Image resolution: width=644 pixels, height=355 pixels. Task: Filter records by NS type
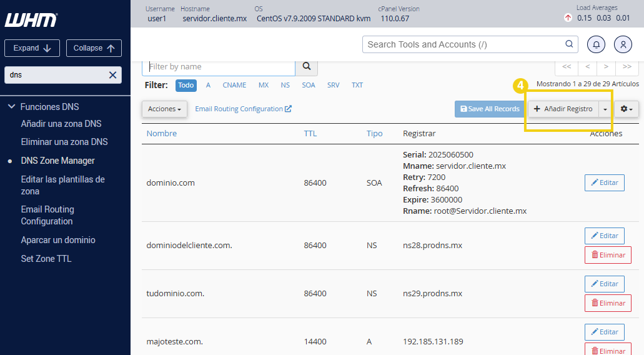pyautogui.click(x=285, y=85)
